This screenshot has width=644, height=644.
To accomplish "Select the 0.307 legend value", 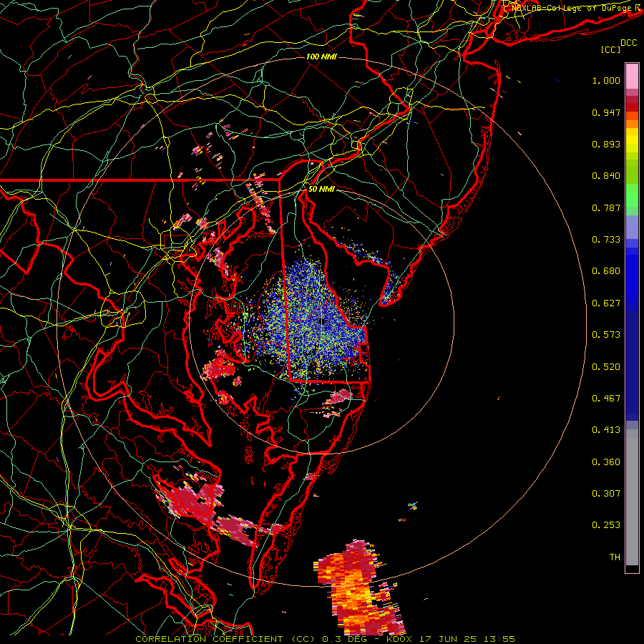I will tap(606, 494).
